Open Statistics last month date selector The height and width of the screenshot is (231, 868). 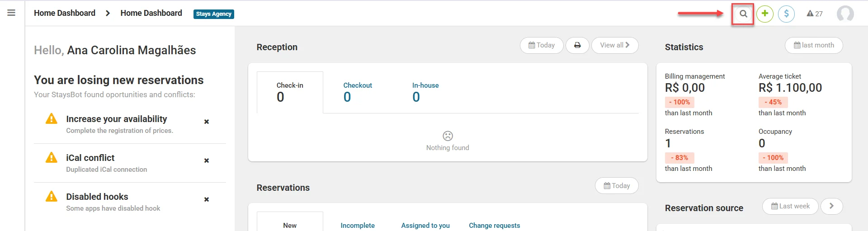click(x=814, y=45)
